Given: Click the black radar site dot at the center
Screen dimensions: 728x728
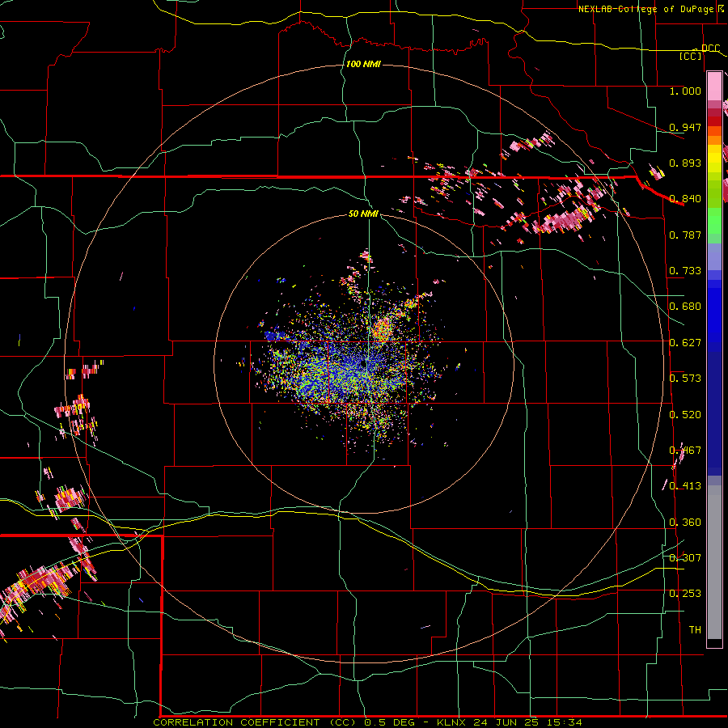Looking at the screenshot, I should [x=362, y=365].
